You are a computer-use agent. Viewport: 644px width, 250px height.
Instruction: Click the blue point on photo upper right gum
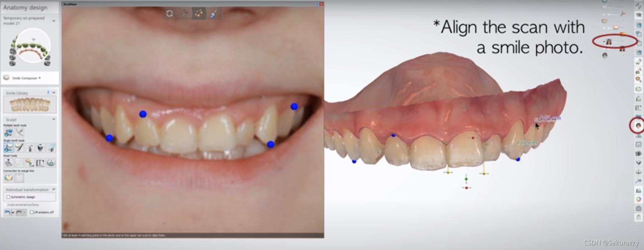pyautogui.click(x=294, y=106)
